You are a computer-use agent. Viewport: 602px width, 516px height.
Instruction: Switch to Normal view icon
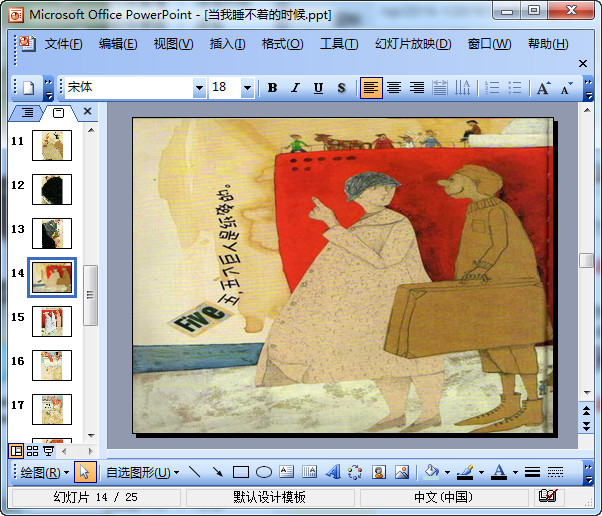point(16,451)
